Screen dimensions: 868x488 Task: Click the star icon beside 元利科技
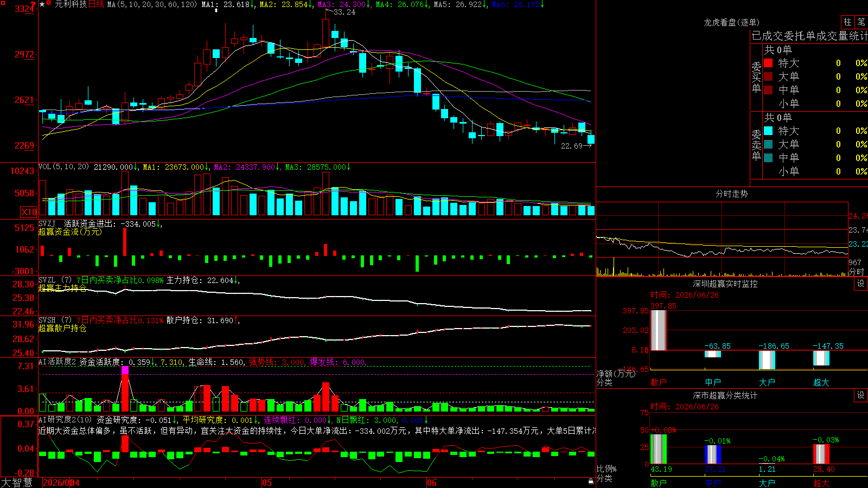point(42,4)
